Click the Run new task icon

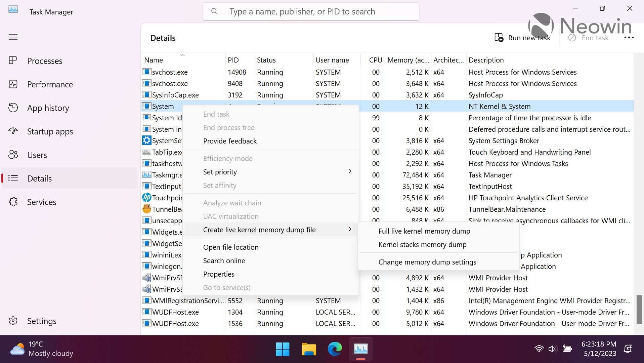tap(499, 38)
